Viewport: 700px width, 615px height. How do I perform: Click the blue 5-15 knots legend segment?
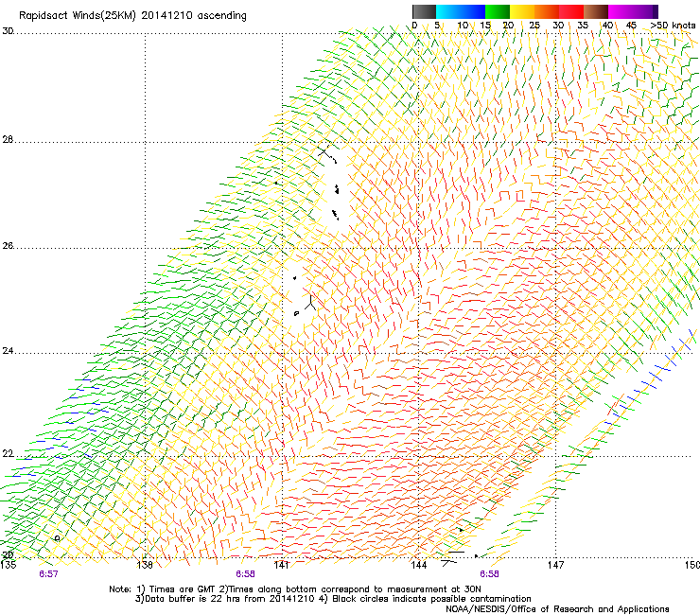point(461,11)
